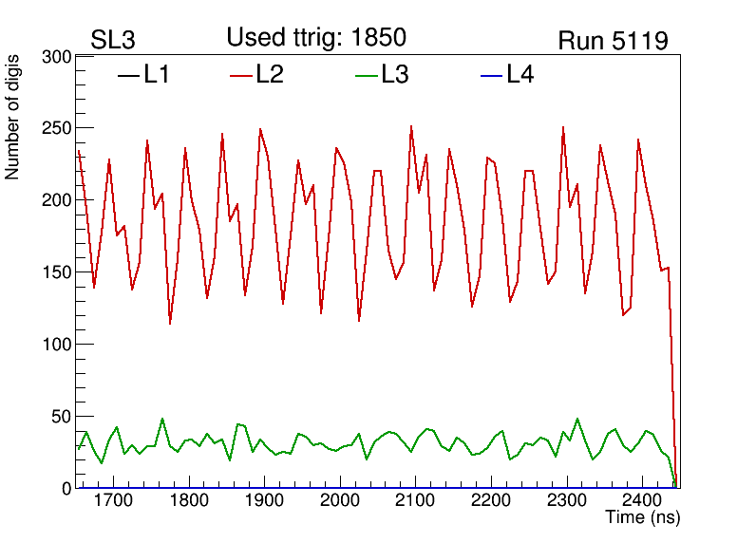Click the red L2 legend line sample
Image resolution: width=756 pixels, height=543 pixels.
point(241,76)
